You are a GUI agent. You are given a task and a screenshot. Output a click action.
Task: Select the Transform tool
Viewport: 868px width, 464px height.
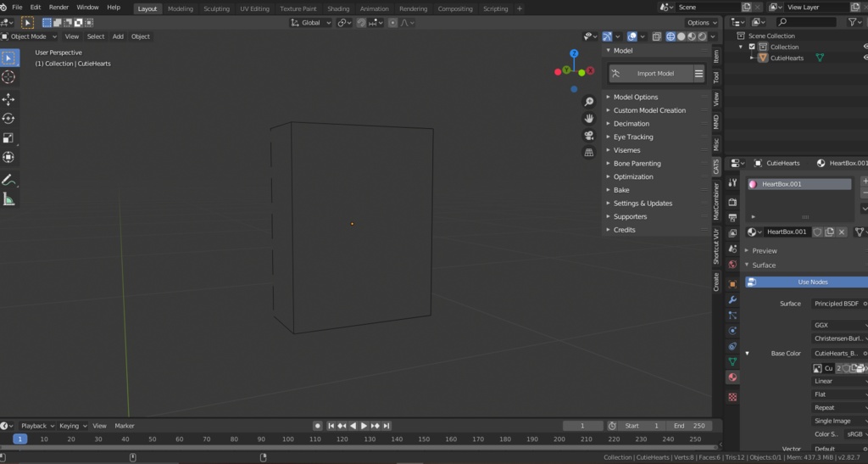tap(8, 157)
